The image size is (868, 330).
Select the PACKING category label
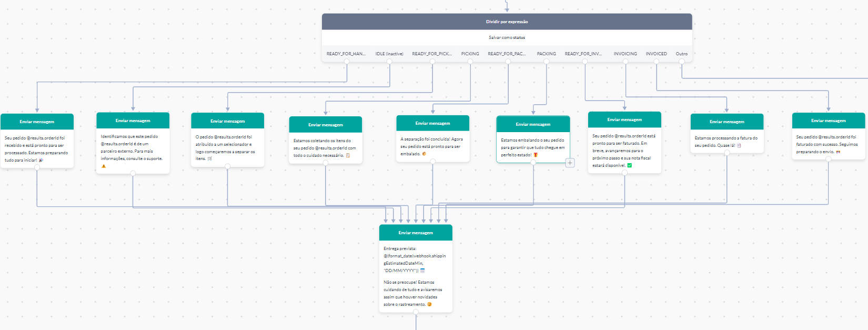tap(547, 54)
